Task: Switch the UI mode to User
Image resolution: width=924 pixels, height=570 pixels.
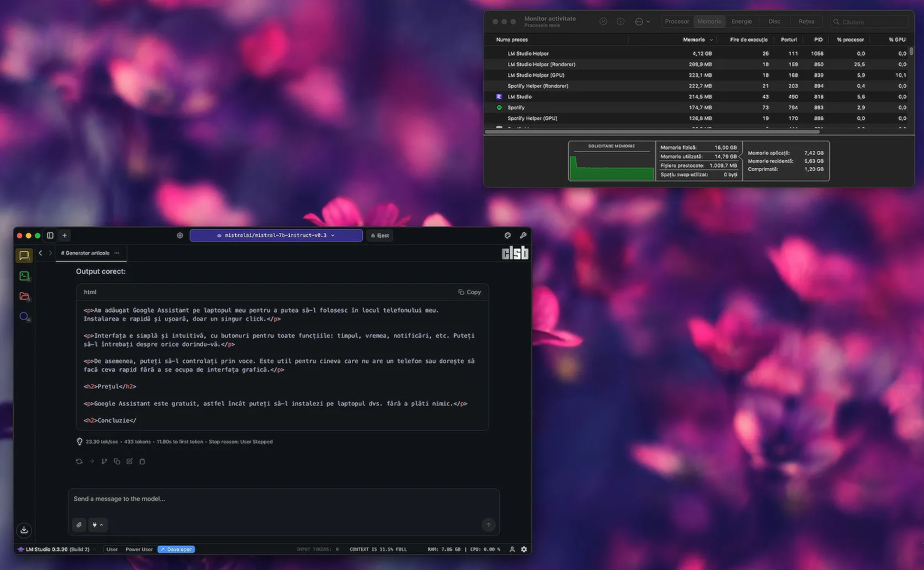Action: coord(112,550)
